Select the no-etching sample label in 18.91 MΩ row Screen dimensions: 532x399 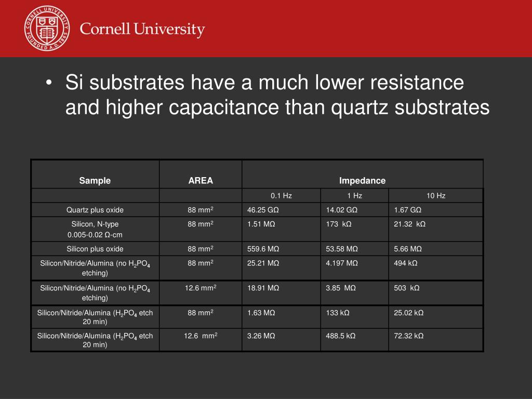[x=95, y=293]
